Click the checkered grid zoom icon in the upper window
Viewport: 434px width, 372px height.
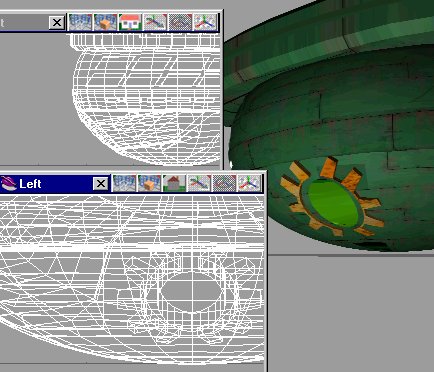tap(180, 22)
